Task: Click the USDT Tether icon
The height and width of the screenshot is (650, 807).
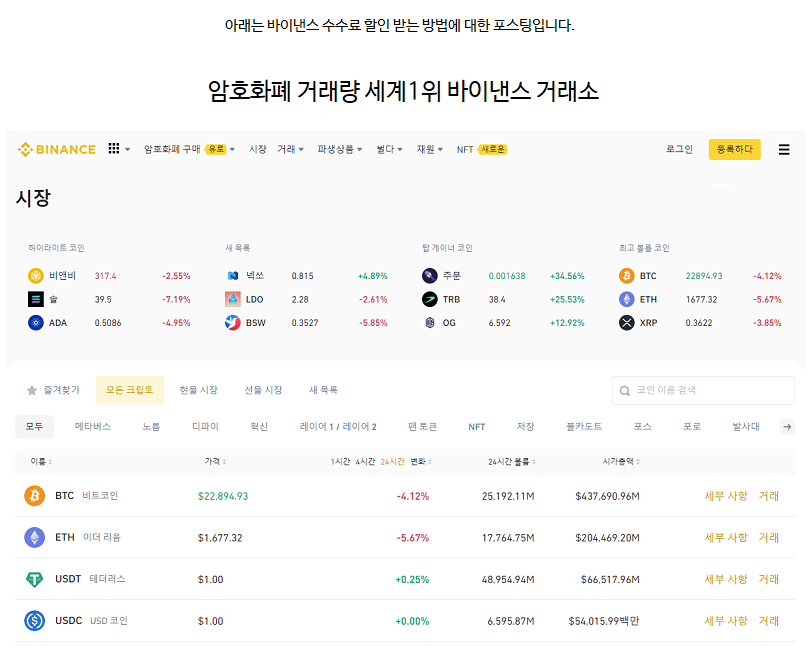Action: point(34,579)
